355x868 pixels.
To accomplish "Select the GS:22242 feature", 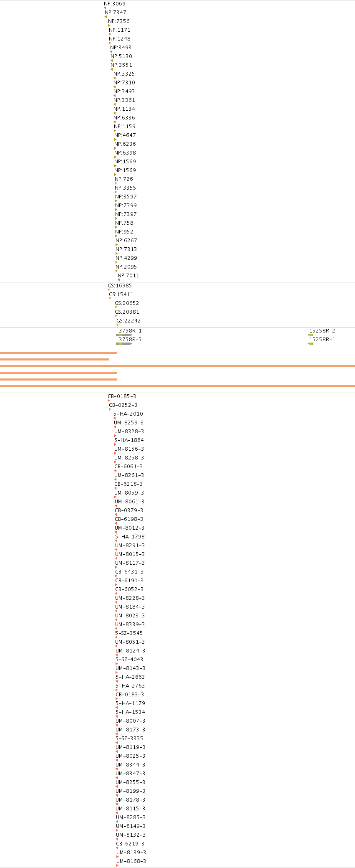I will pos(128,321).
